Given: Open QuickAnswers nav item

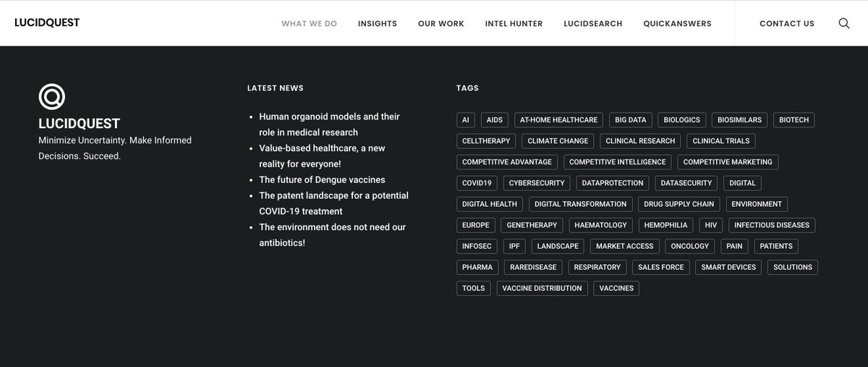Looking at the screenshot, I should [x=677, y=23].
